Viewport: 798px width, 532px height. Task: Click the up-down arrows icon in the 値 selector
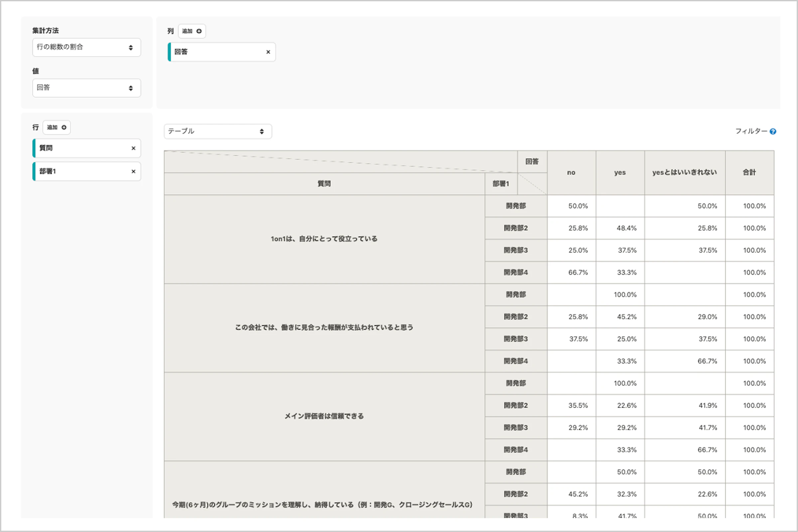[x=131, y=88]
